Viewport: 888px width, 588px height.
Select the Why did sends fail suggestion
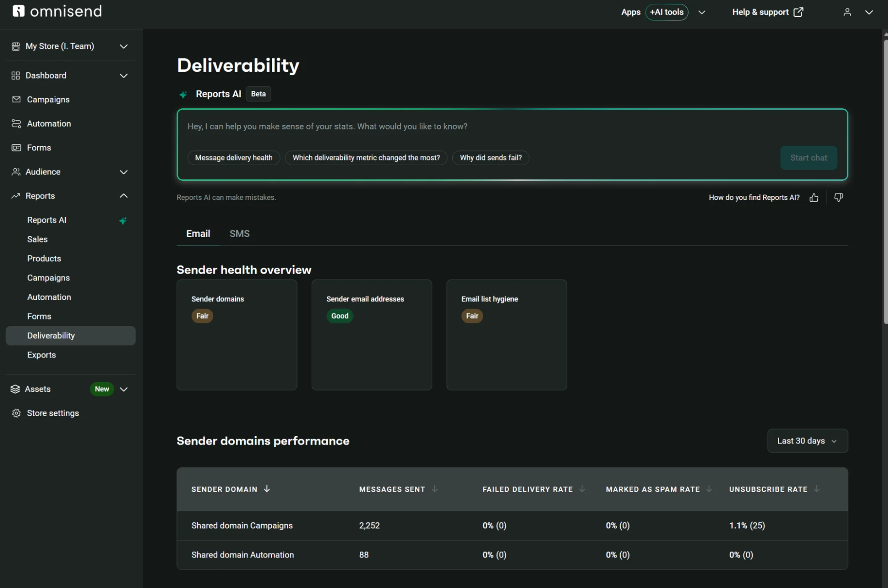click(490, 158)
